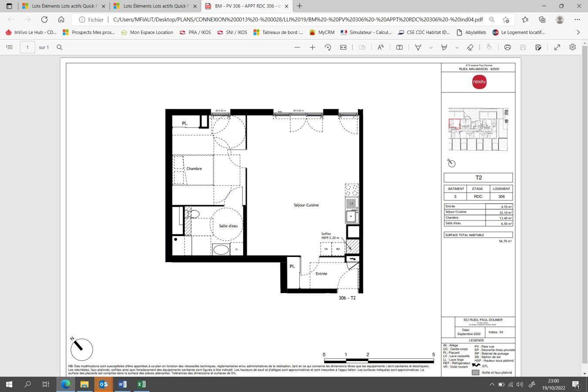Zoom out the PDF with minus button

(297, 47)
